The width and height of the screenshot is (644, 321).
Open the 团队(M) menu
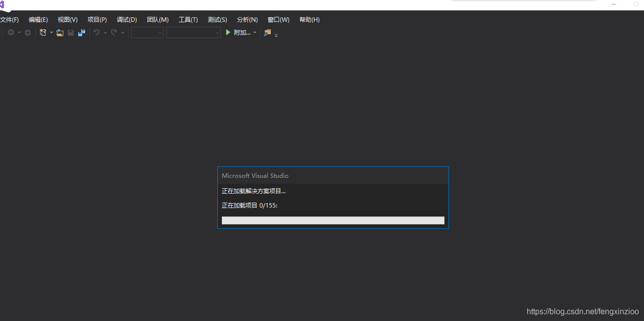click(x=158, y=20)
